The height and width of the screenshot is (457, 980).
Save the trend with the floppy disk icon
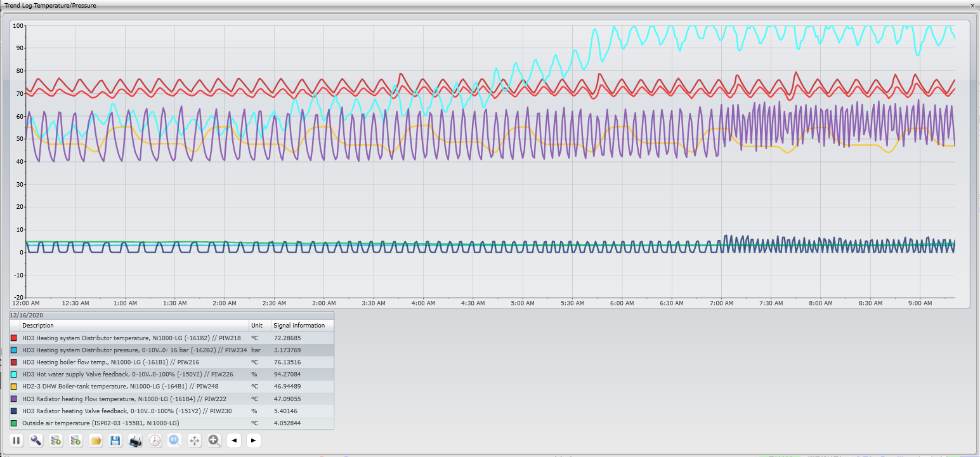(115, 440)
